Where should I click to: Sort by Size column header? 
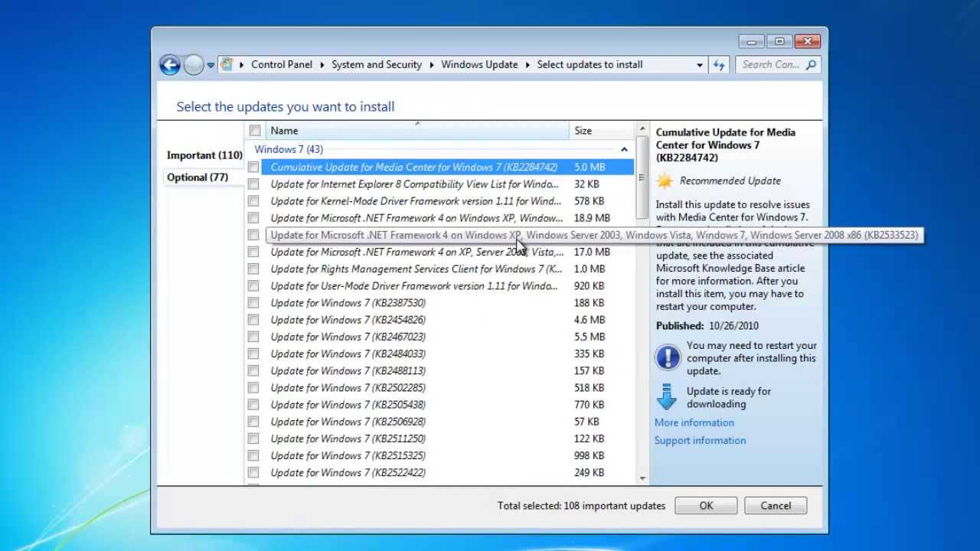602,131
